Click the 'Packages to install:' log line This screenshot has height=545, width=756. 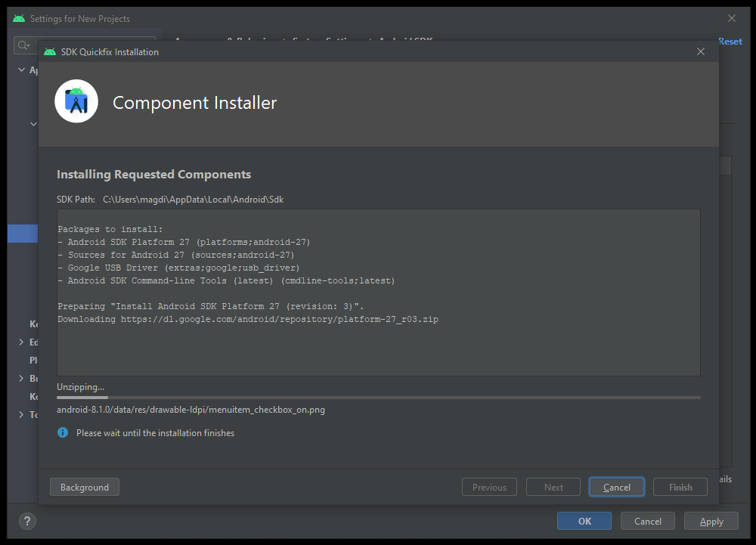click(x=110, y=229)
